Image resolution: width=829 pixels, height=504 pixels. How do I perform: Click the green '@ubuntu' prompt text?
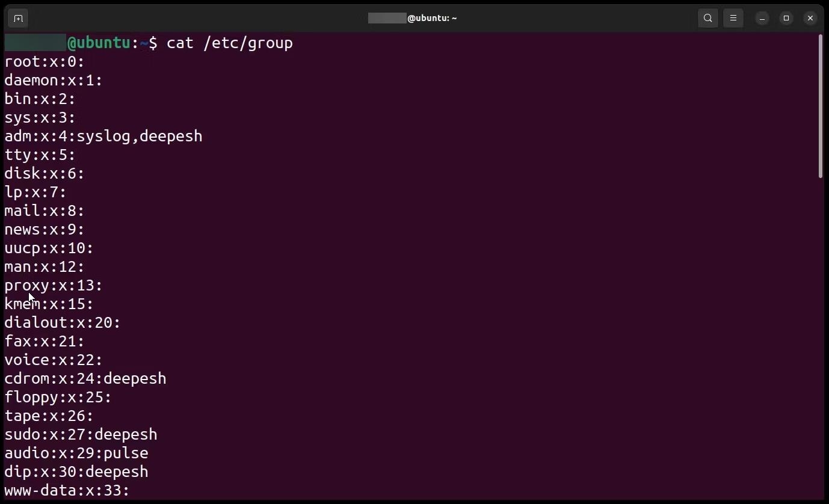tap(99, 43)
